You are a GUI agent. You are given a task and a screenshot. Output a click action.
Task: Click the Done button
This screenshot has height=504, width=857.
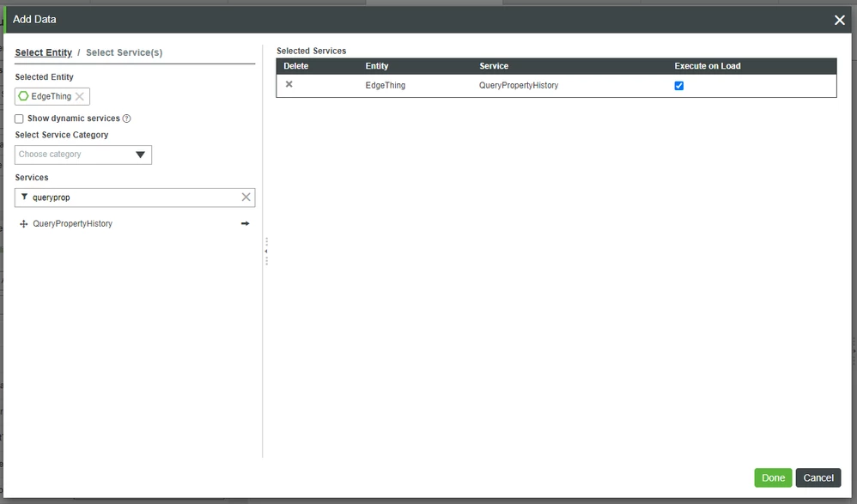pos(772,477)
